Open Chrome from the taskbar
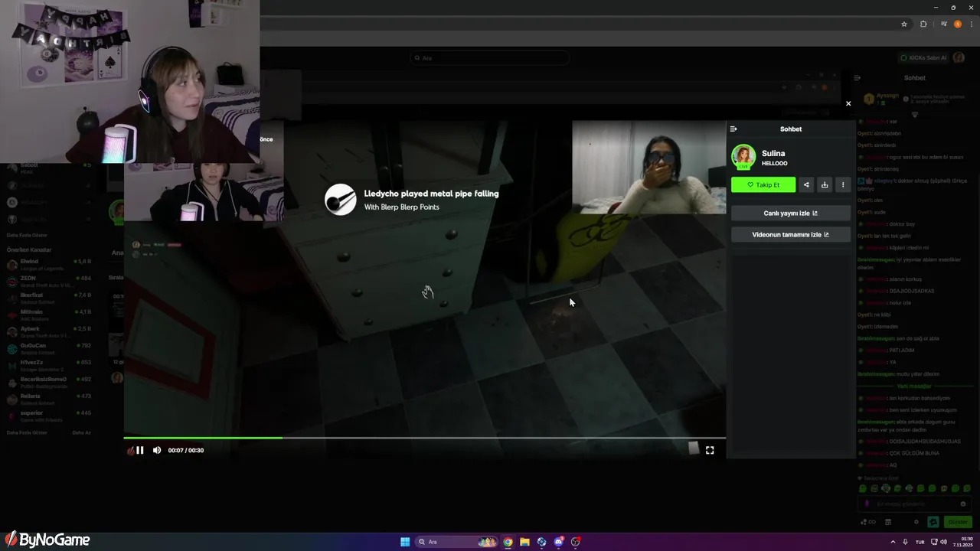Viewport: 980px width, 551px height. point(508,542)
